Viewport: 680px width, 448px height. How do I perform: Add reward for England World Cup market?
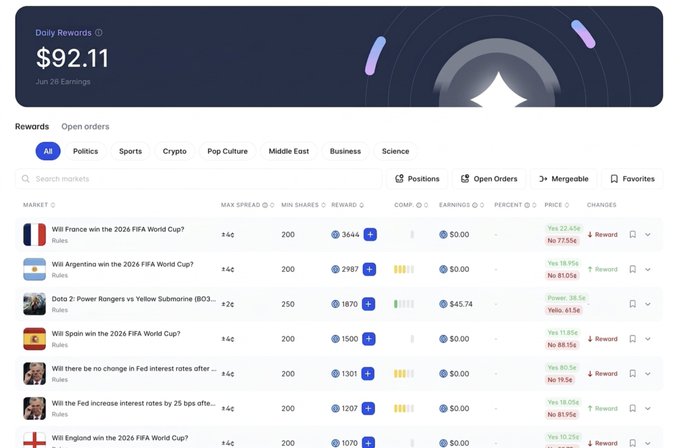368,442
